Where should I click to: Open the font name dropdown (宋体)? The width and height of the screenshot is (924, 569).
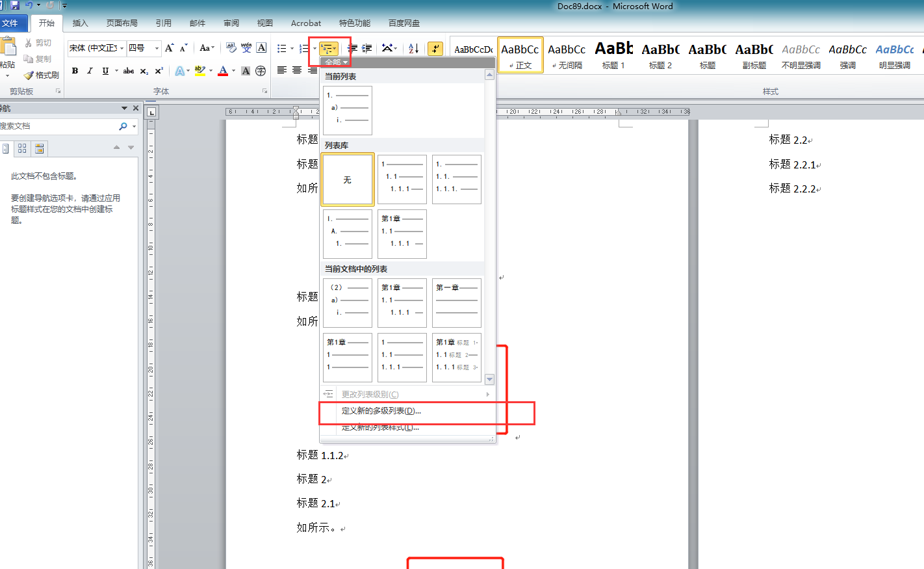[x=122, y=48]
